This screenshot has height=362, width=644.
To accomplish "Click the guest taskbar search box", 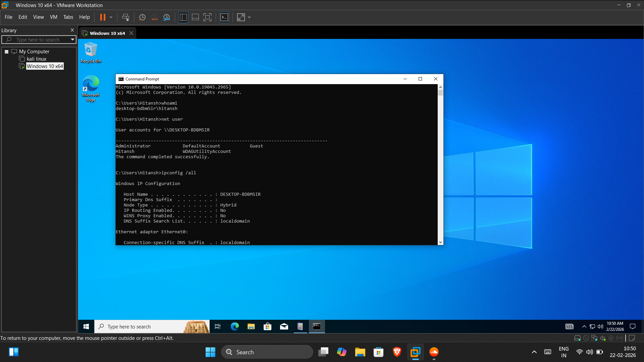I will point(152,326).
